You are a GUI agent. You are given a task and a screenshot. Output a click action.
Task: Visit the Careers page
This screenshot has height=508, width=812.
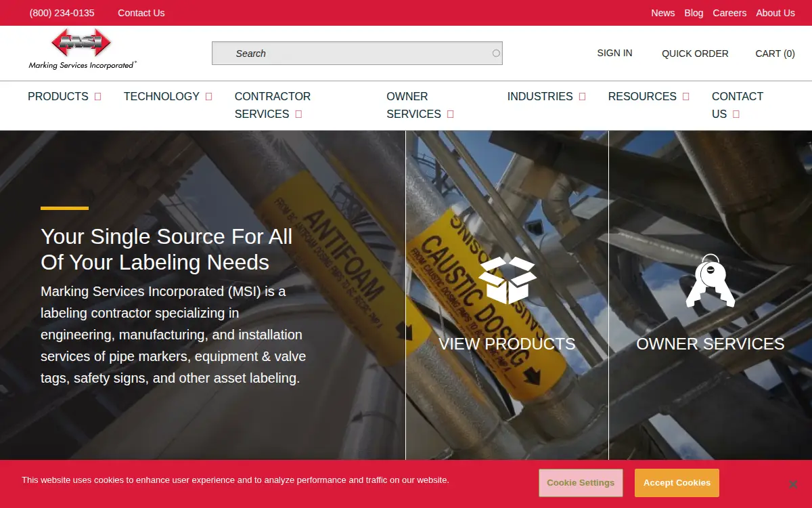pyautogui.click(x=729, y=13)
